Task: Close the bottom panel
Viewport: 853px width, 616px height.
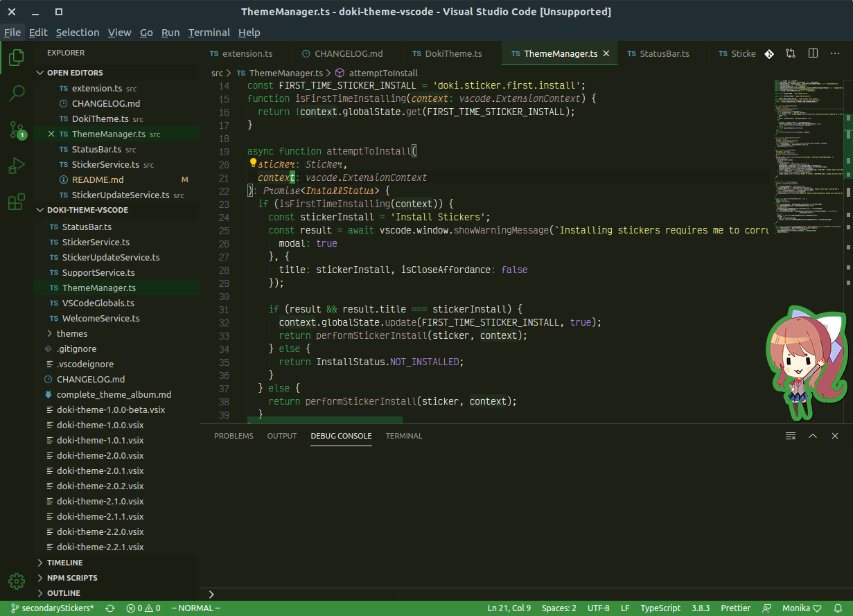Action: pyautogui.click(x=835, y=436)
